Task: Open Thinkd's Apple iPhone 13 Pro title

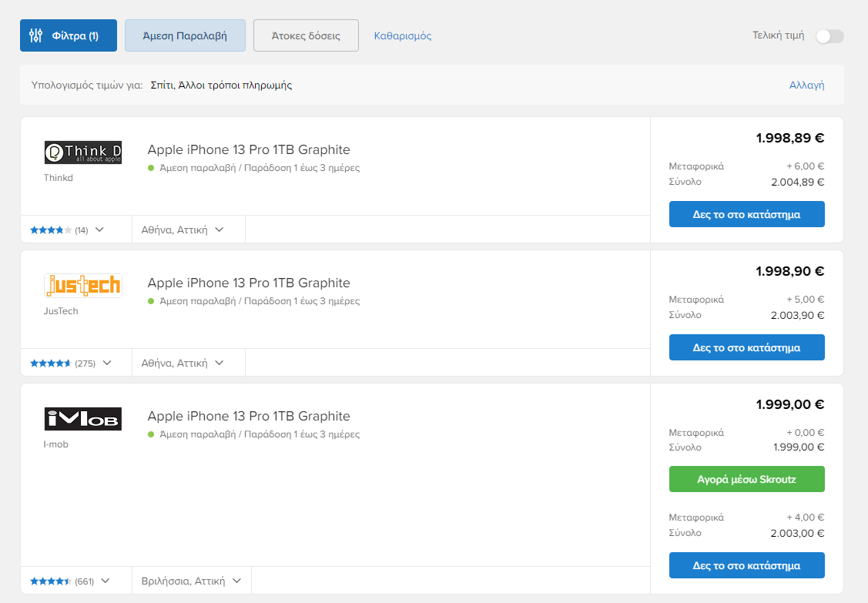Action: (x=249, y=149)
